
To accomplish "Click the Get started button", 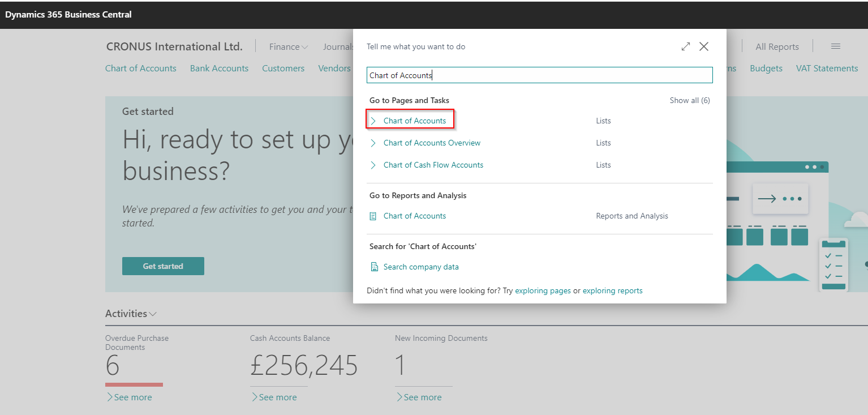I will (163, 266).
